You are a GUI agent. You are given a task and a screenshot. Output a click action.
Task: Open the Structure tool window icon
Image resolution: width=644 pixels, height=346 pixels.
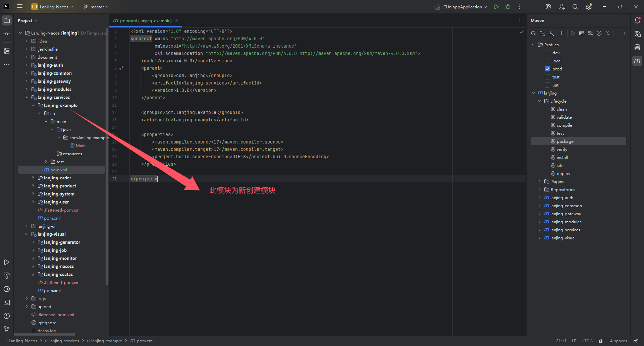[x=7, y=51]
